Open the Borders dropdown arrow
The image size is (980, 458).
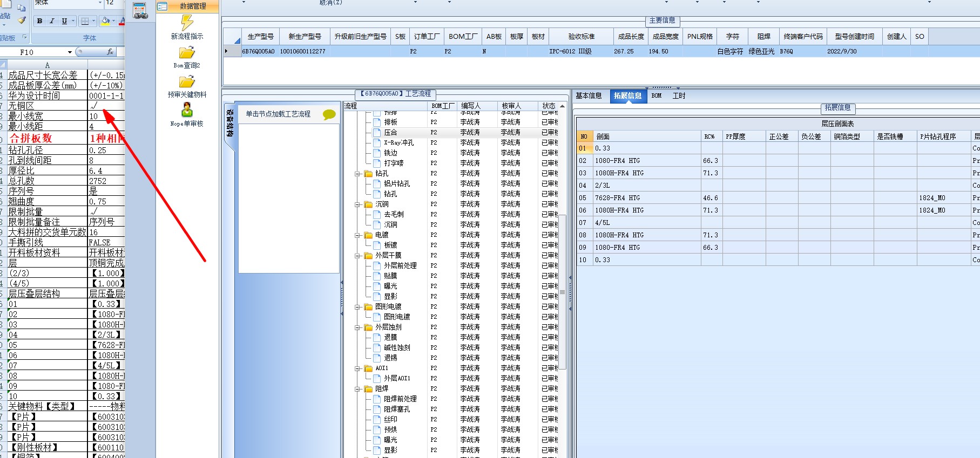pos(93,21)
